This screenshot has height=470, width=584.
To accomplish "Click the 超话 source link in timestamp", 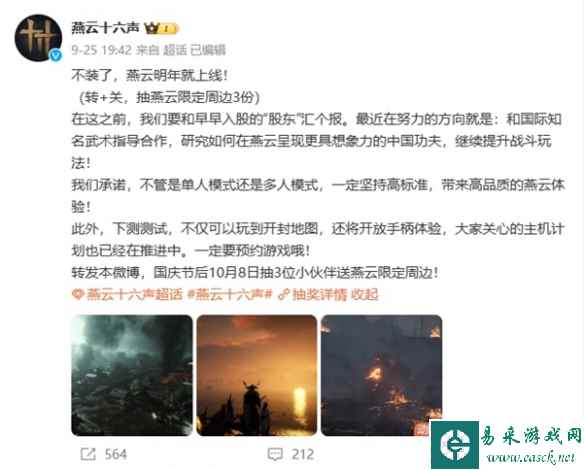I will pyautogui.click(x=175, y=50).
